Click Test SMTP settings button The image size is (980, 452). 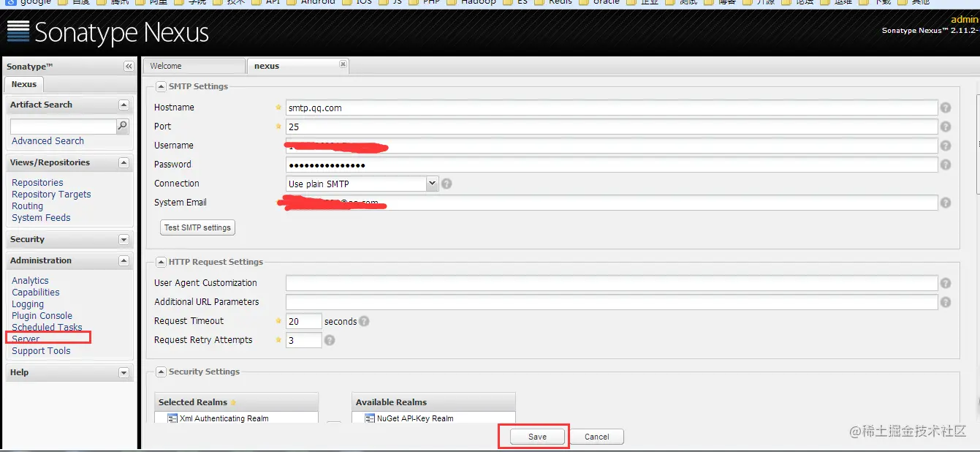(x=197, y=227)
